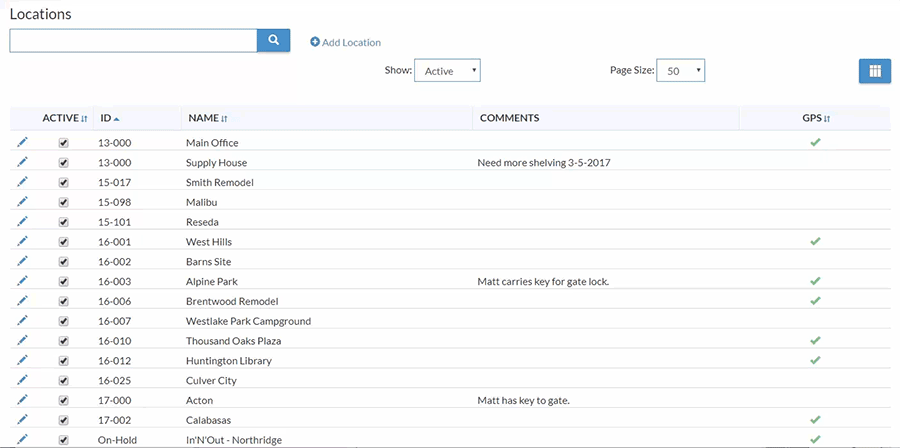The height and width of the screenshot is (448, 900).
Task: Click the name "Acton"
Action: pyautogui.click(x=199, y=400)
